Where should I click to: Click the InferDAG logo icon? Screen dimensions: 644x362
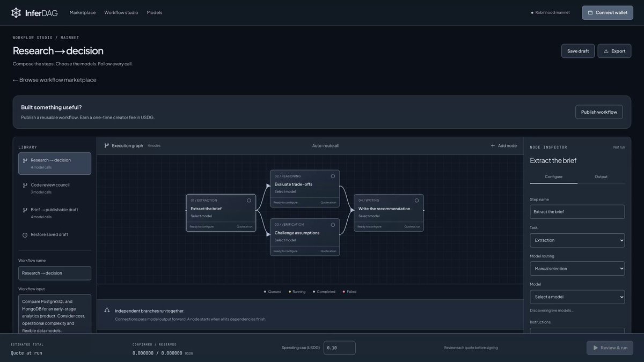(16, 12)
